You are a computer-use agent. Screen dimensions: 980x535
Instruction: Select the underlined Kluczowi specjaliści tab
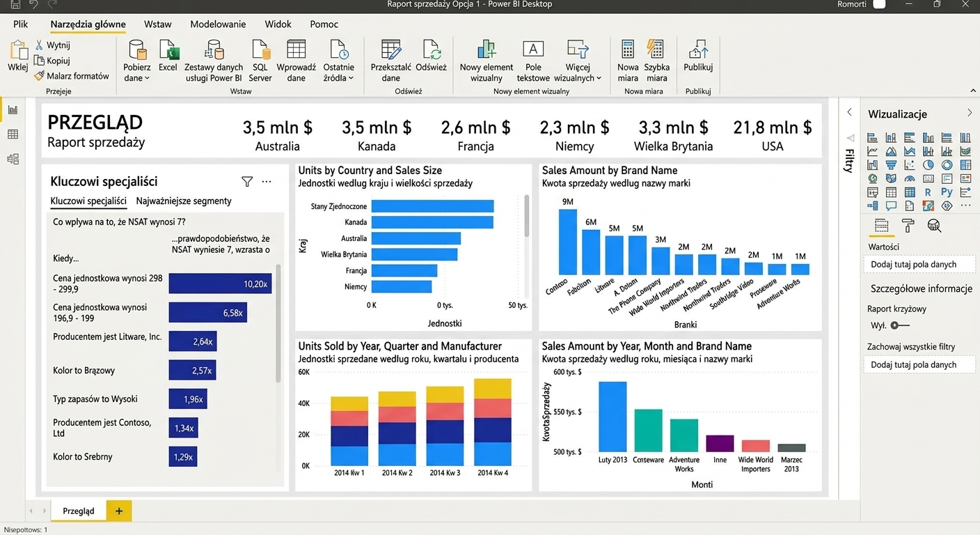tap(88, 201)
